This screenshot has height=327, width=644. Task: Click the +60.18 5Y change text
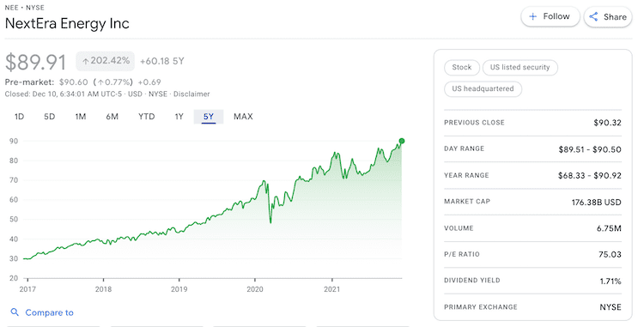(x=161, y=61)
